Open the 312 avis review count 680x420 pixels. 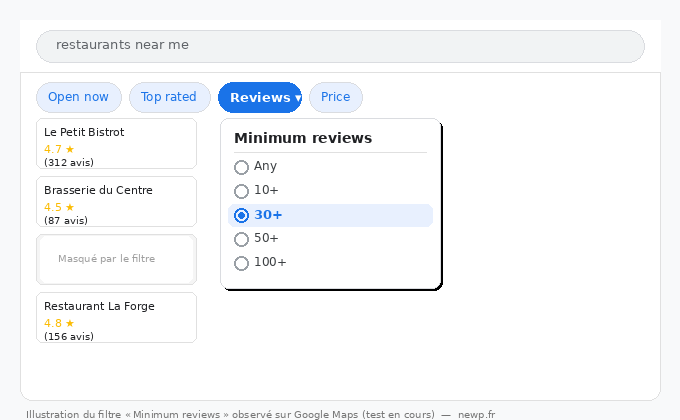(x=69, y=162)
